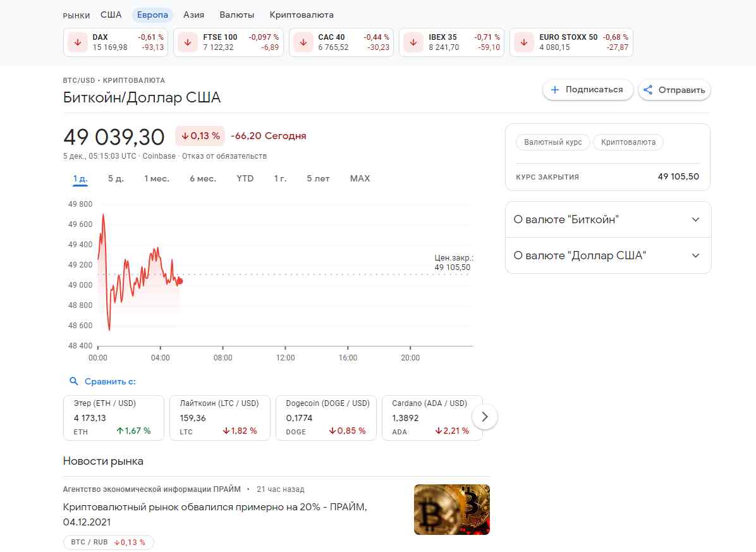Click the FTSE 100 down-arrow icon

point(188,42)
